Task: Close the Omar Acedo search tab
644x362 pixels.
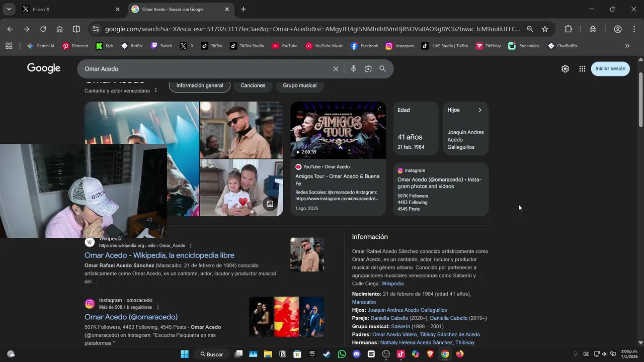Action: click(x=227, y=9)
